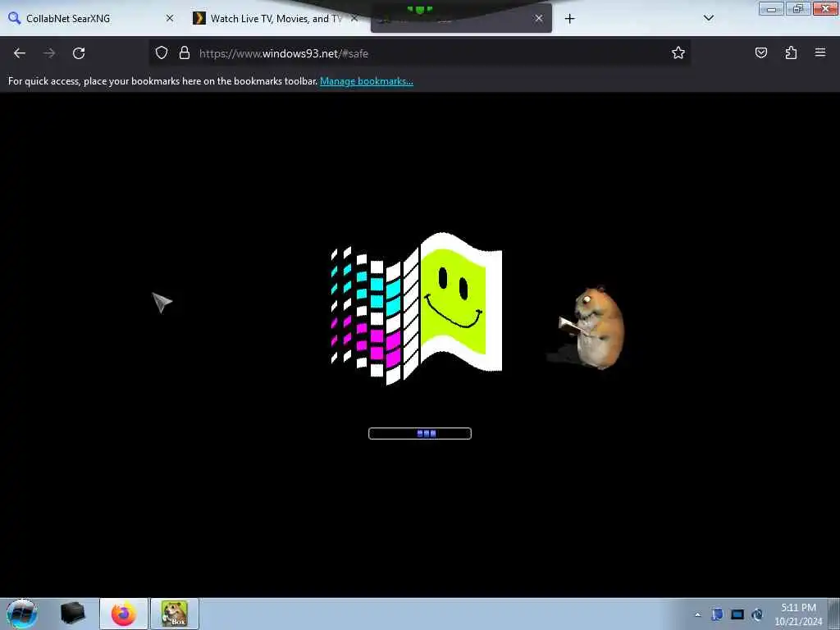The image size is (840, 630).
Task: Click the boot loading progress bar
Action: coord(420,433)
